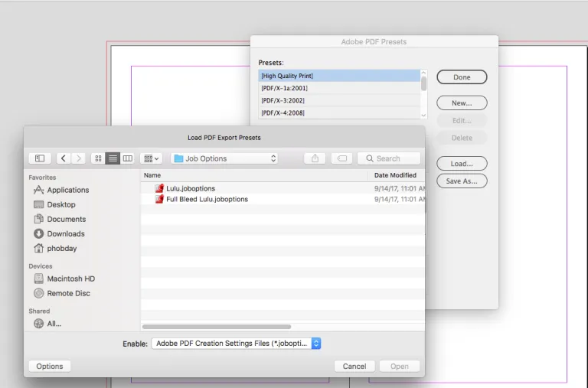Click the horizontal scrollbar of file list
The image size is (588, 388).
point(217,327)
